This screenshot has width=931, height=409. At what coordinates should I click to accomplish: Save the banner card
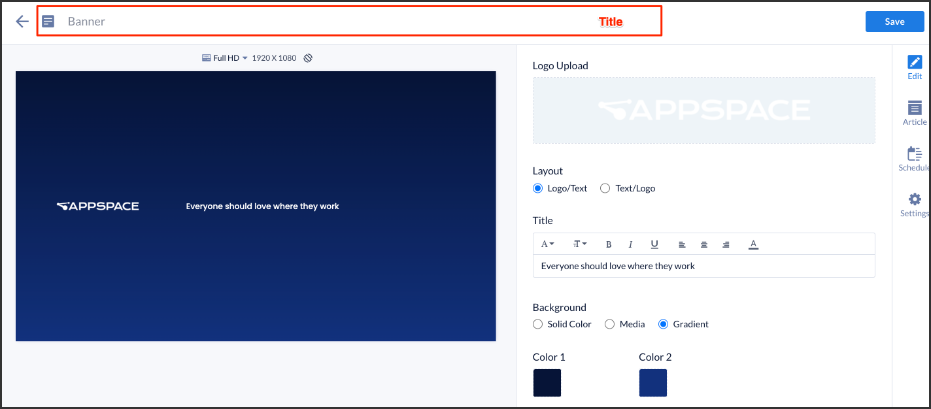tap(894, 21)
